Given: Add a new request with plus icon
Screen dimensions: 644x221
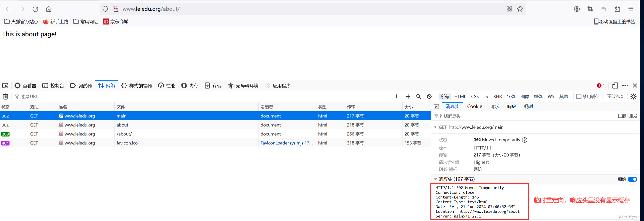Looking at the screenshot, I should [408, 96].
